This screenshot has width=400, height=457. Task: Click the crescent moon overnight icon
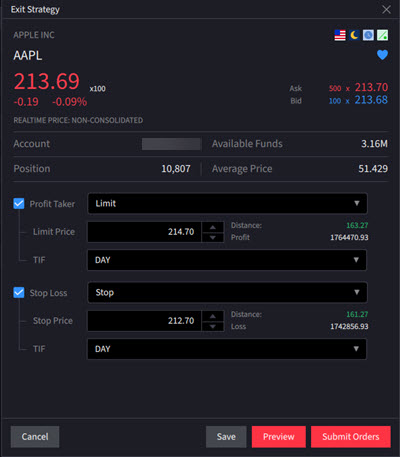point(354,35)
